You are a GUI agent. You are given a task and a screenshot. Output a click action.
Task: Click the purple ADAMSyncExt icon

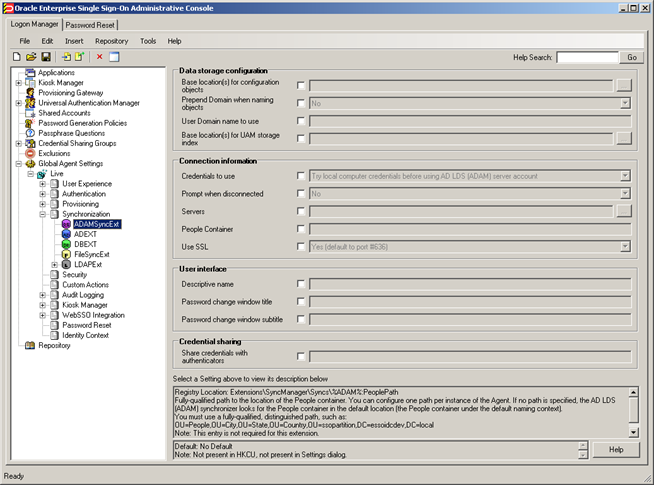66,224
